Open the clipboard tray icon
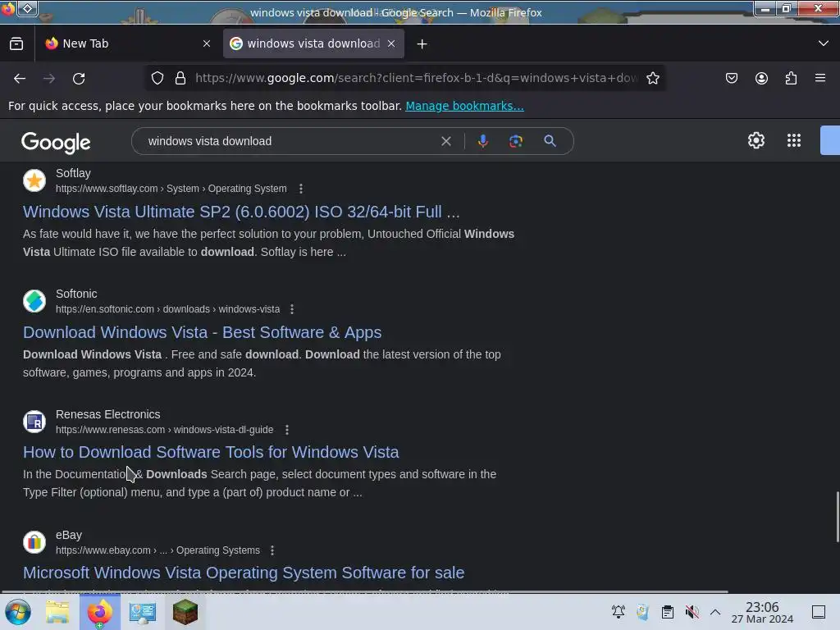This screenshot has width=840, height=630. click(668, 612)
